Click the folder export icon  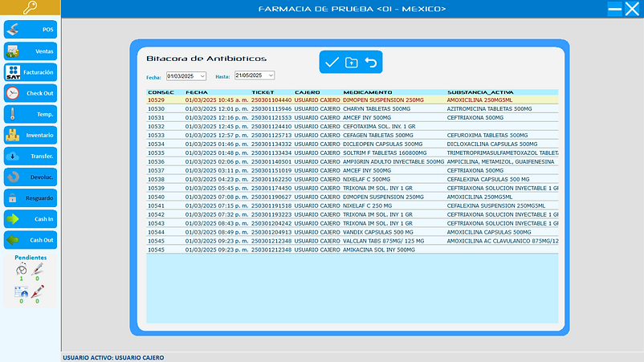[351, 63]
